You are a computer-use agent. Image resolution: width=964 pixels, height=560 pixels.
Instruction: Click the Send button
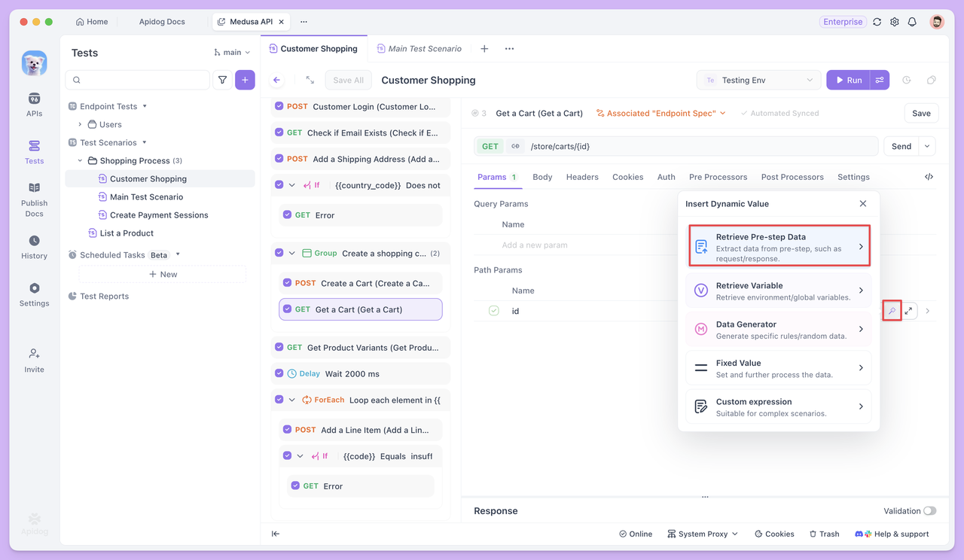tap(901, 146)
